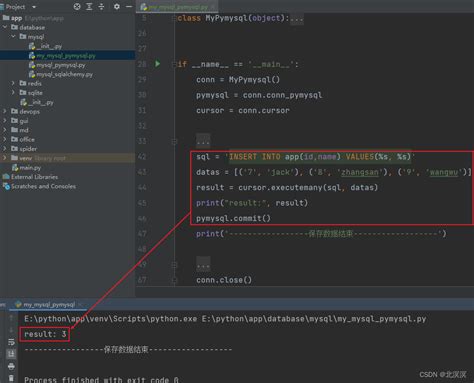The width and height of the screenshot is (474, 383).
Task: Select the sqlite folder label
Action: (x=35, y=92)
